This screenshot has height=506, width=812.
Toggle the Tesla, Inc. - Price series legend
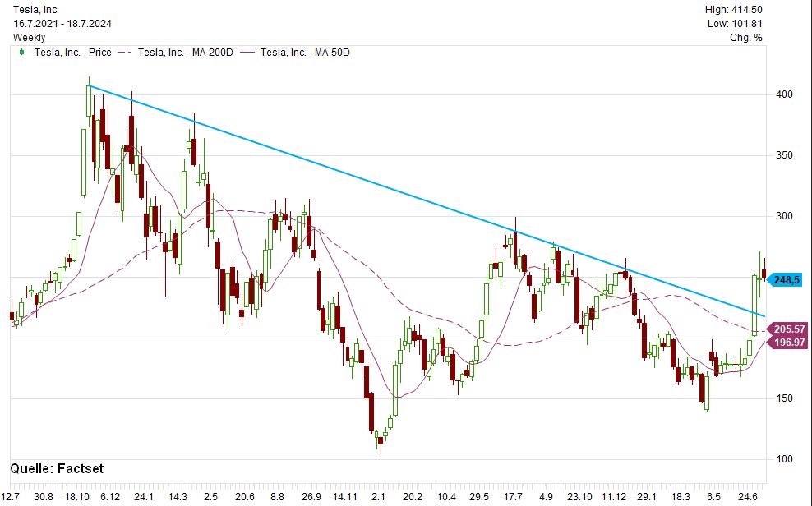[x=72, y=53]
